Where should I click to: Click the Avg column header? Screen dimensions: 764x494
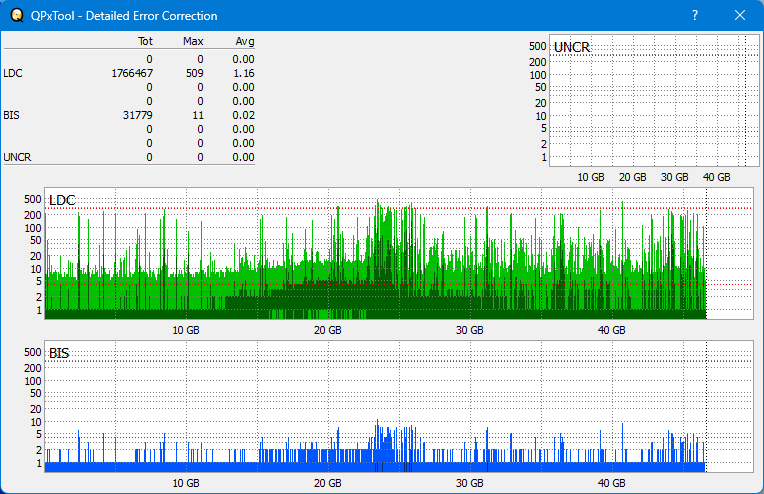tap(245, 41)
